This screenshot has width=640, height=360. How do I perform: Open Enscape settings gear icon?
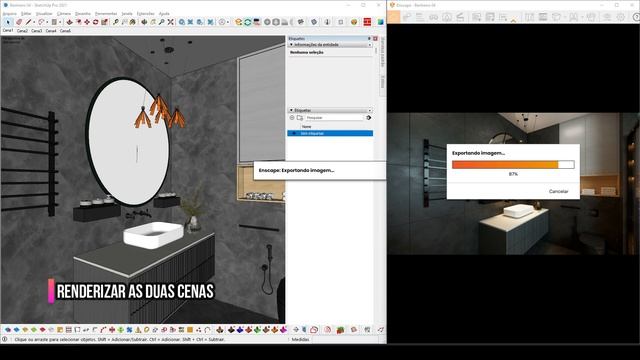(x=621, y=17)
